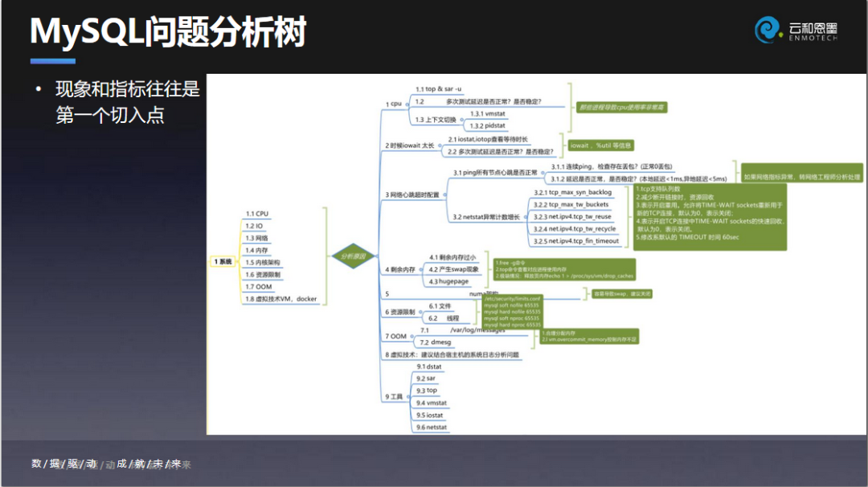Click the 云和恩墨 ENMOTECH brand name

813,31
